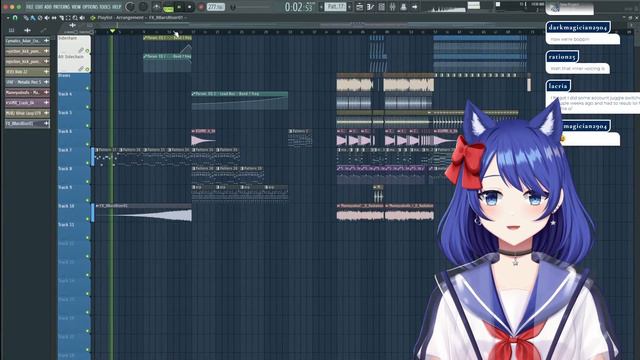Open the PATTERNS menu
Viewport: 640px width, 360px height.
click(x=62, y=7)
